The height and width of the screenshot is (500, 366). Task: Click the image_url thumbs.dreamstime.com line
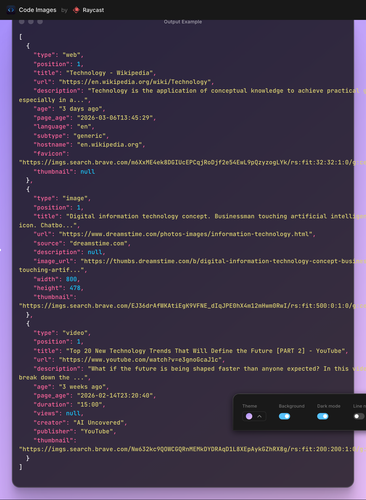click(199, 261)
